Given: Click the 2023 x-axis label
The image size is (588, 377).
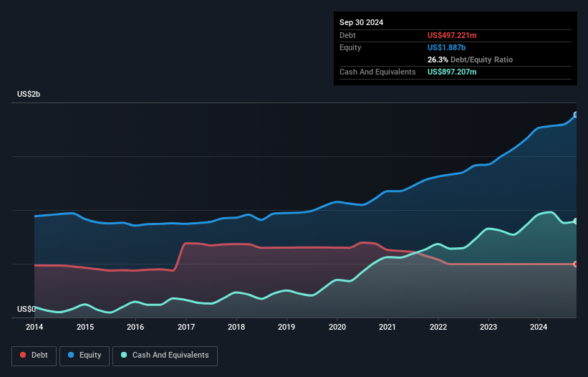Looking at the screenshot, I should 488,327.
